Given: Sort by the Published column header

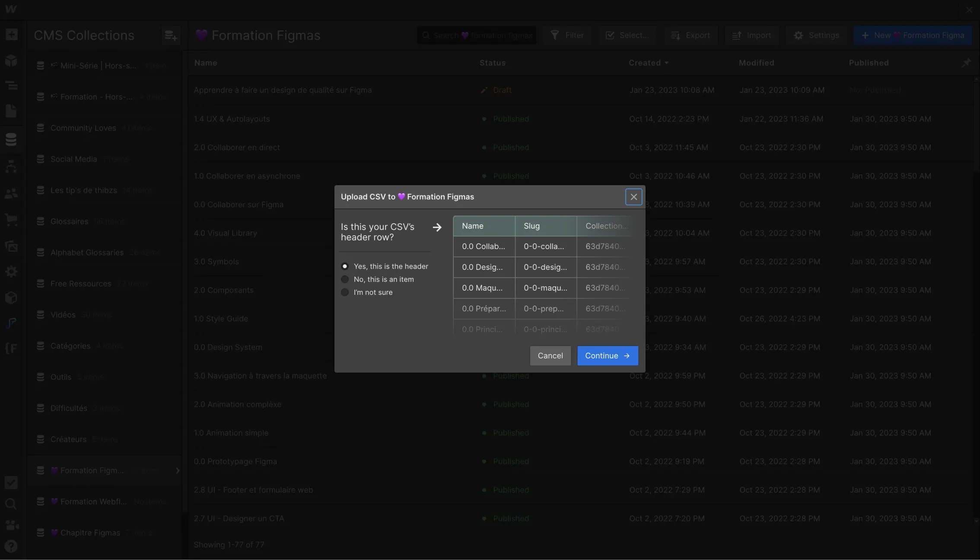Looking at the screenshot, I should [869, 63].
